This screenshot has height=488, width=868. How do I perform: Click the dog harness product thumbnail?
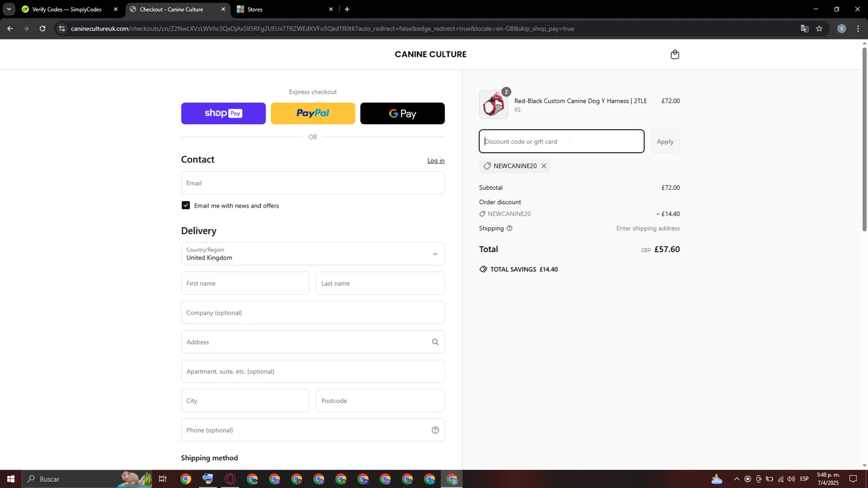(494, 105)
